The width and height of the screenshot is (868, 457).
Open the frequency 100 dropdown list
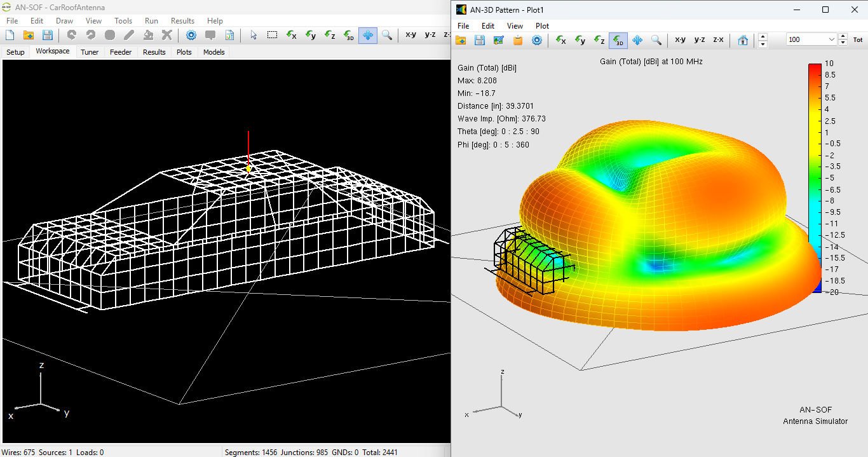point(832,39)
